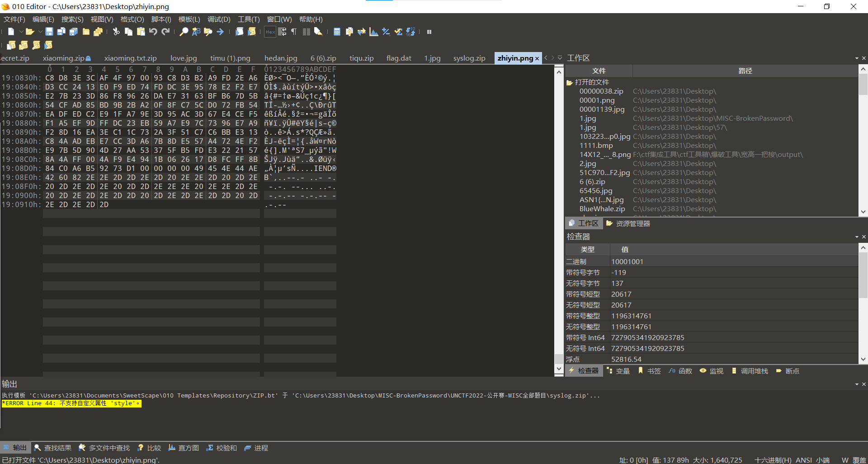Open the Base Converter 10/16 icon
868x464 pixels.
410,32
